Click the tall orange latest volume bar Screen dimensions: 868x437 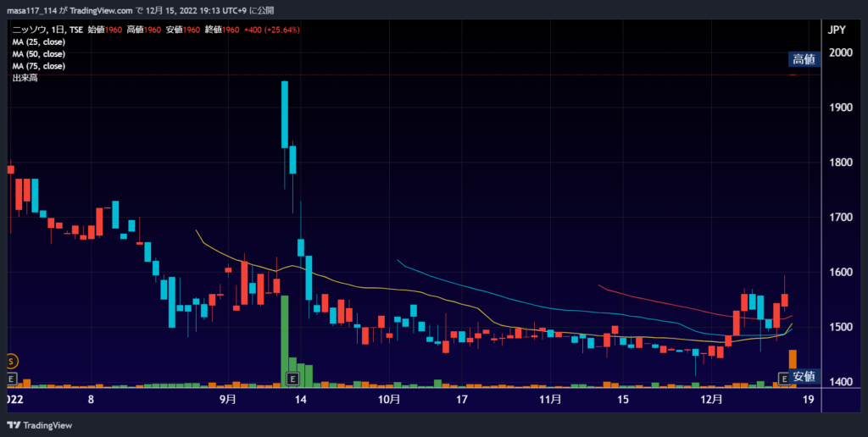pyautogui.click(x=793, y=368)
